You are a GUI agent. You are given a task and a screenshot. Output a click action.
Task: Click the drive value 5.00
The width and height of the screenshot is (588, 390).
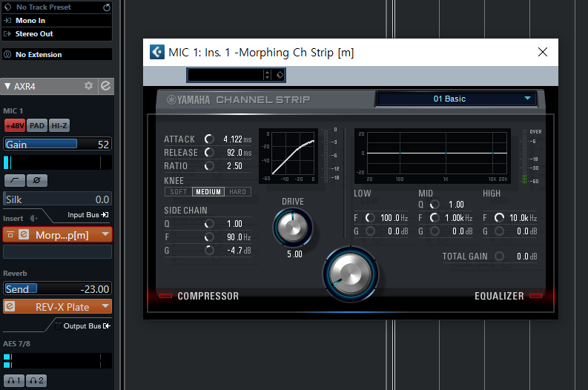click(294, 254)
